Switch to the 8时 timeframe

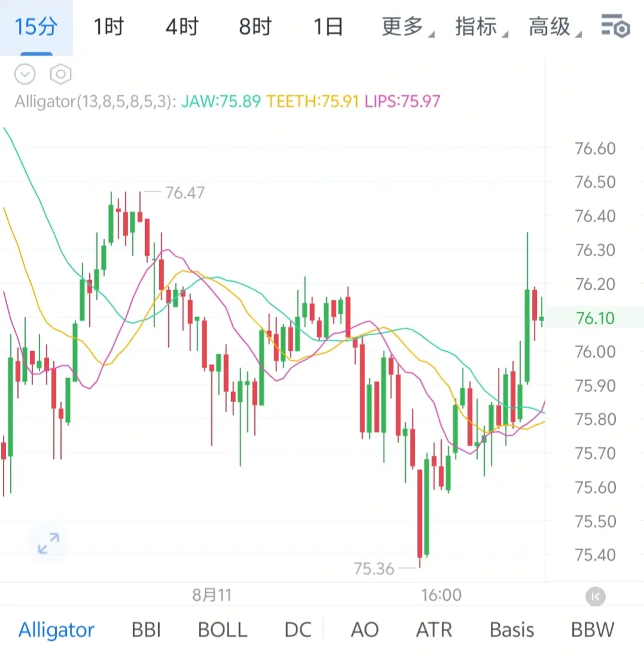pos(256,27)
